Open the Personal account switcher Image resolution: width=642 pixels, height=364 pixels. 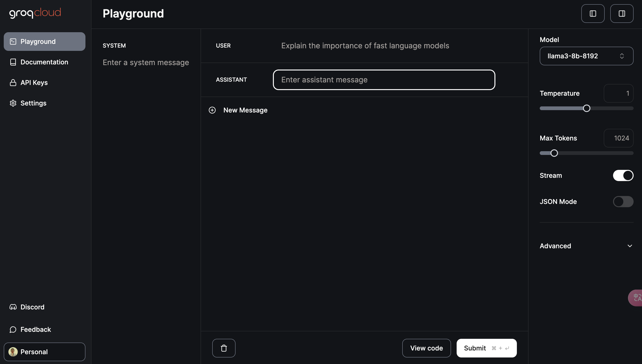(x=45, y=352)
